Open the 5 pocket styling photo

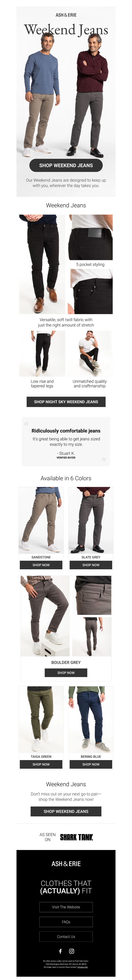point(90,237)
